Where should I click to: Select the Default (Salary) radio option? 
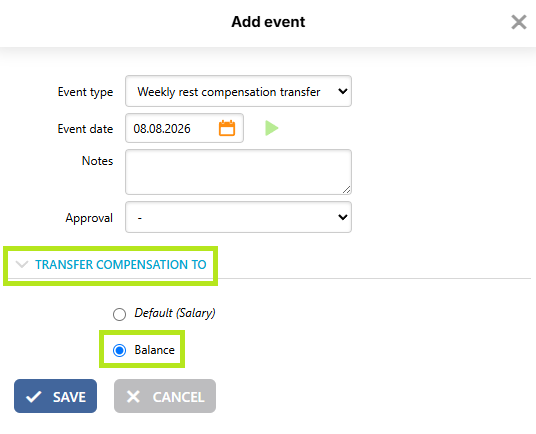(x=119, y=314)
